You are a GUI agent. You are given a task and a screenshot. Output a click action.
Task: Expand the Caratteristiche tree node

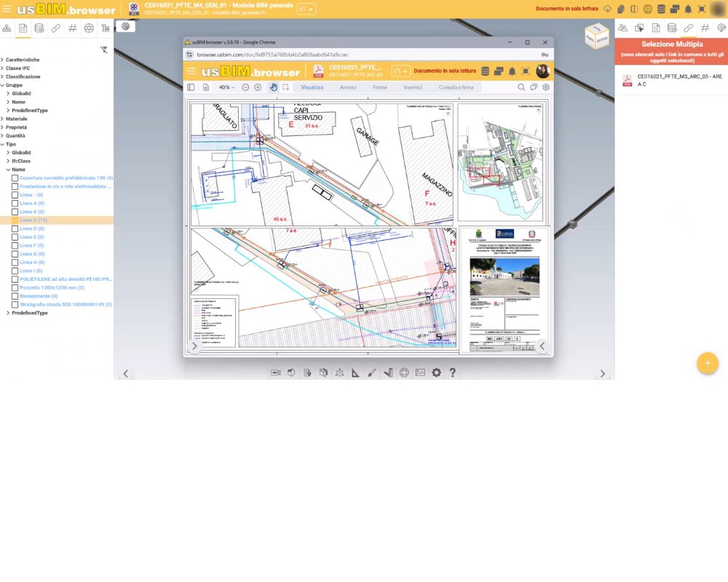coord(2,60)
